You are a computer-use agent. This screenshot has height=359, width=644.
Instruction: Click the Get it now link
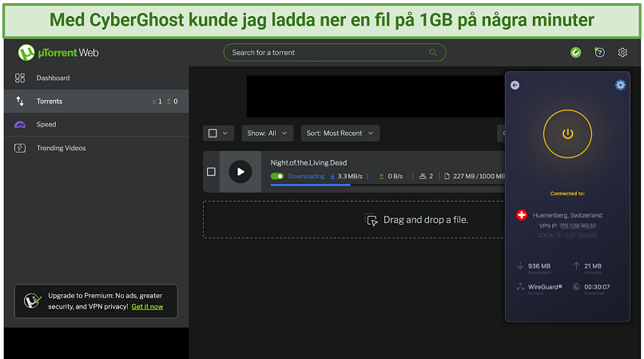(x=147, y=306)
